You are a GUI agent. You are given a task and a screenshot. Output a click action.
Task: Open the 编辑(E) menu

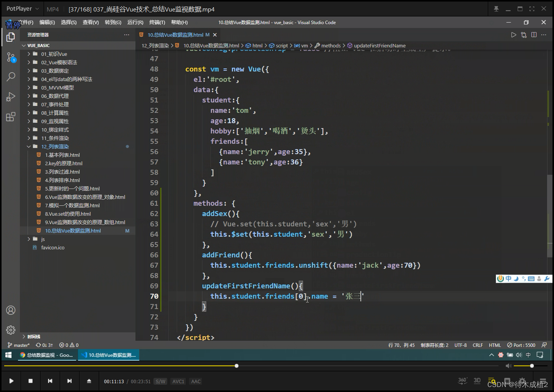(47, 23)
